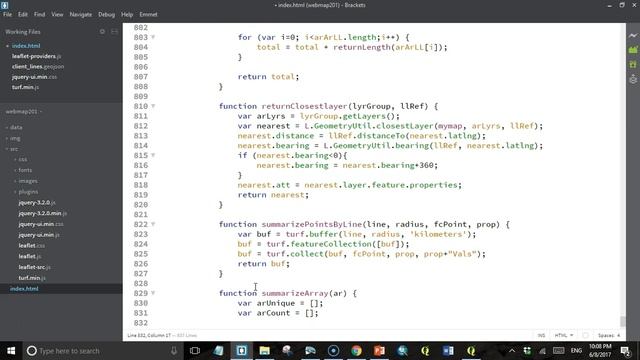Click the Brackets logo in the title bar

coord(5,5)
